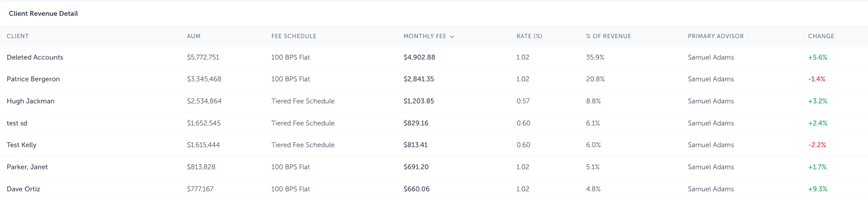This screenshot has height=200, width=868.
Task: Click the Fee Schedule column header
Action: pyautogui.click(x=294, y=36)
